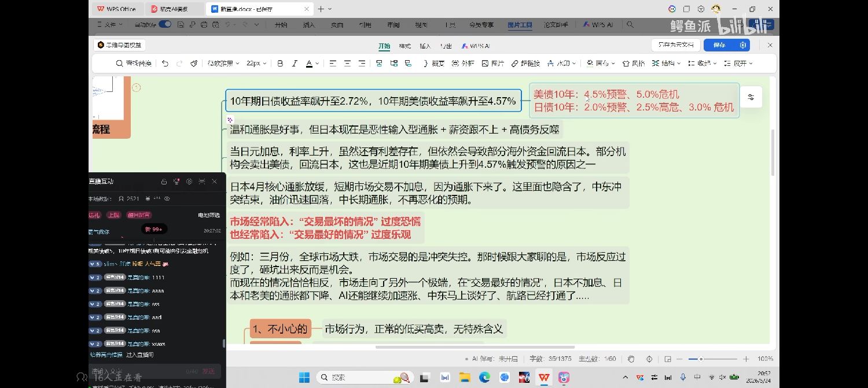Image resolution: width=868 pixels, height=388 pixels.
Task: Open the 图片工具 ribbon tab
Action: 519,25
